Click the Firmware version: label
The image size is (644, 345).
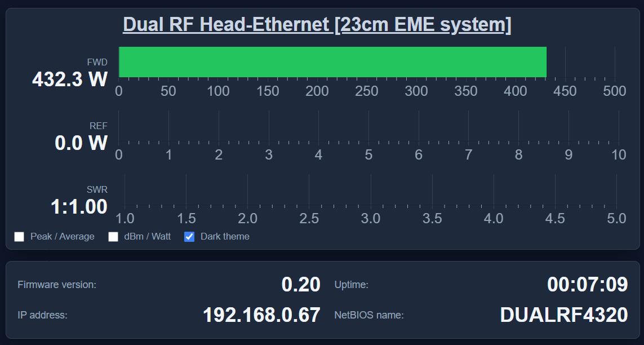[x=57, y=285]
